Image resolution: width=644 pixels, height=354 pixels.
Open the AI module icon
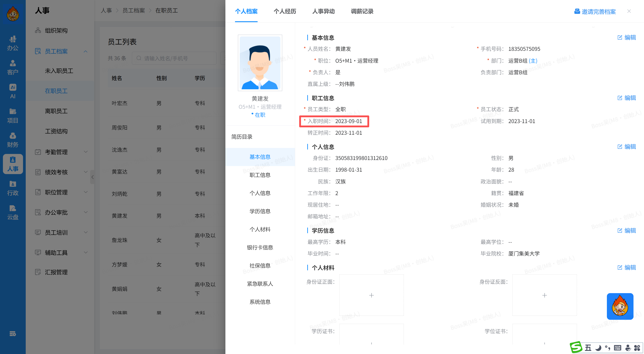[13, 91]
